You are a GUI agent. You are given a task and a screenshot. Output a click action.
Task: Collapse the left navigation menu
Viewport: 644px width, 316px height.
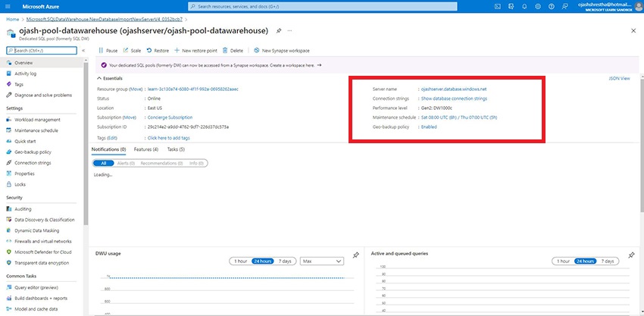[x=83, y=51]
